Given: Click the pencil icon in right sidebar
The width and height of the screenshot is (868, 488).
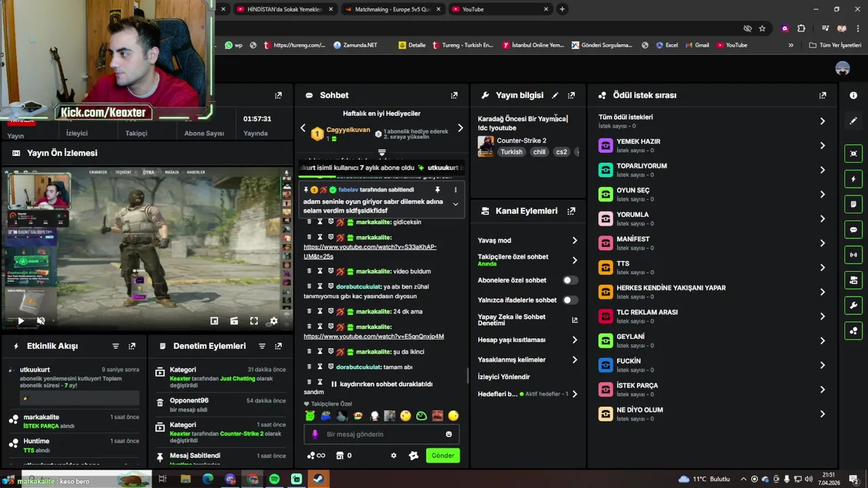Looking at the screenshot, I should [x=853, y=121].
